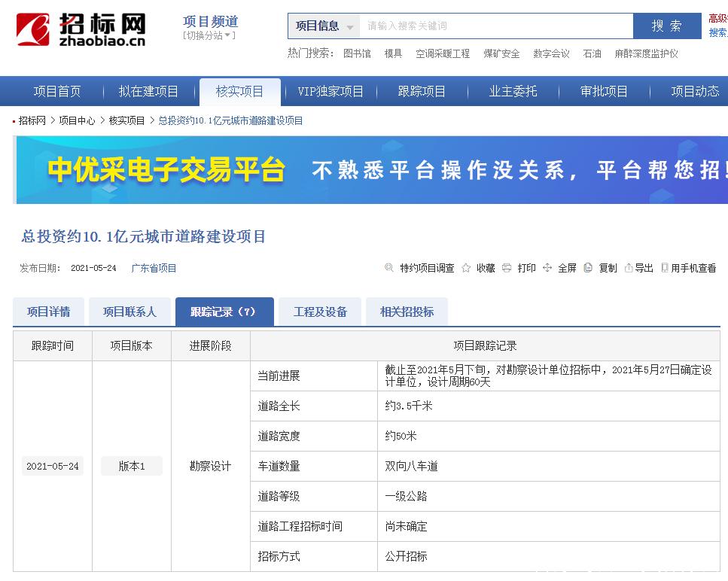Screen dimensions: 728x581
Task: Open the 特约项目调查 magnifier icon
Action: click(x=389, y=268)
